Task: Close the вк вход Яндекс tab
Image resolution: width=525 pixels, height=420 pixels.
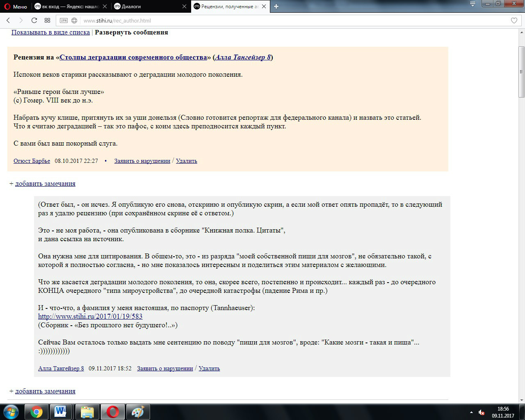Action: (105, 7)
